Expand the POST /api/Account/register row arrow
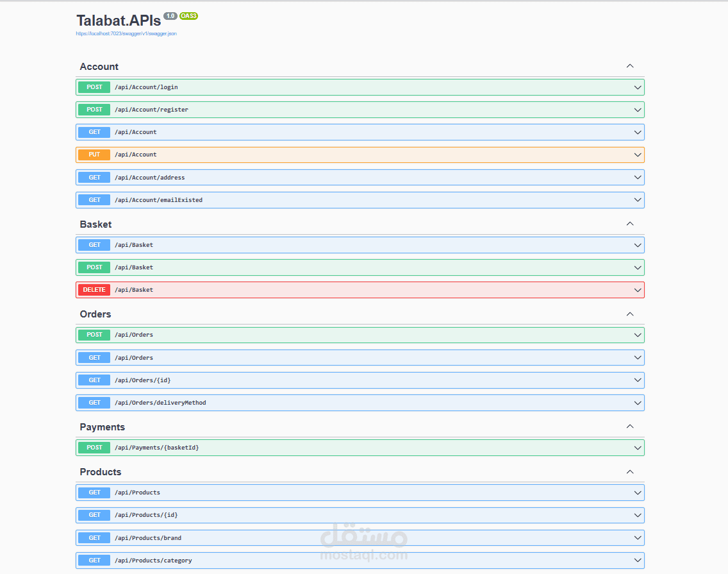Viewport: 728px width, 574px height. pos(638,110)
